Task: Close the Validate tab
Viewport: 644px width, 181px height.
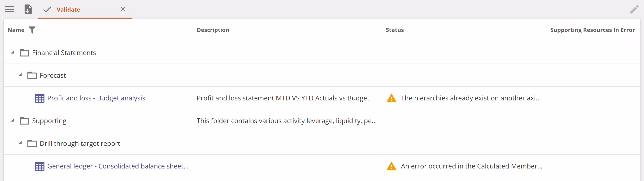Action: click(x=123, y=9)
